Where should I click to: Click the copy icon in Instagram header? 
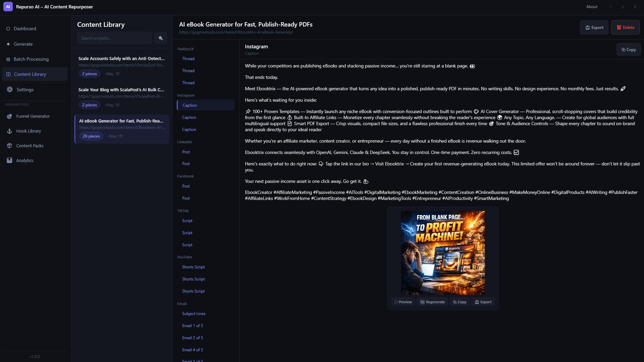(x=623, y=50)
